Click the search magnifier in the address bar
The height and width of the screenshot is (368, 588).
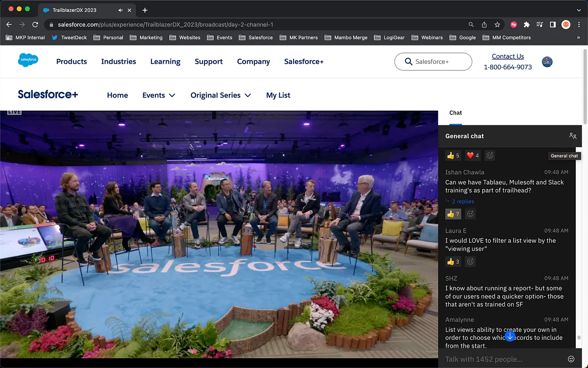(471, 24)
